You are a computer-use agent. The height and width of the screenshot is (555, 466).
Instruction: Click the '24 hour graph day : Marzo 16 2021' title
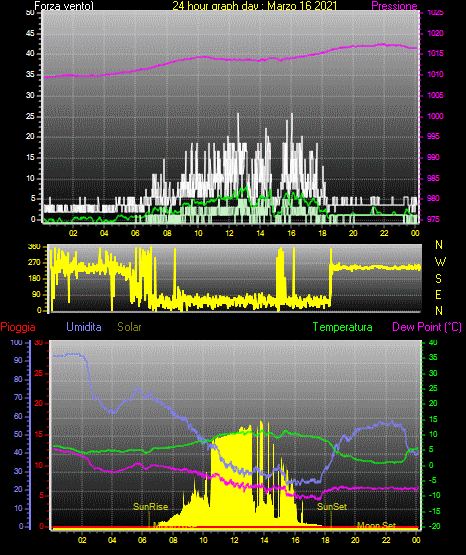coord(254,6)
